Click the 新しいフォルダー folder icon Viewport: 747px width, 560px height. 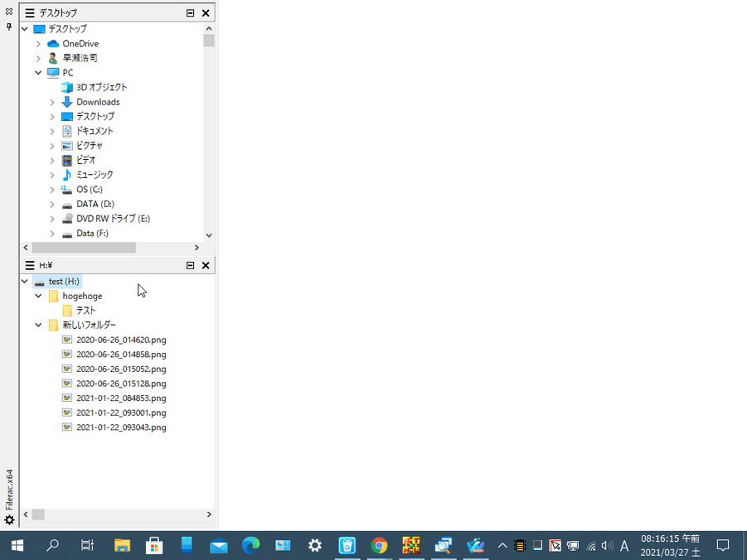(x=53, y=326)
